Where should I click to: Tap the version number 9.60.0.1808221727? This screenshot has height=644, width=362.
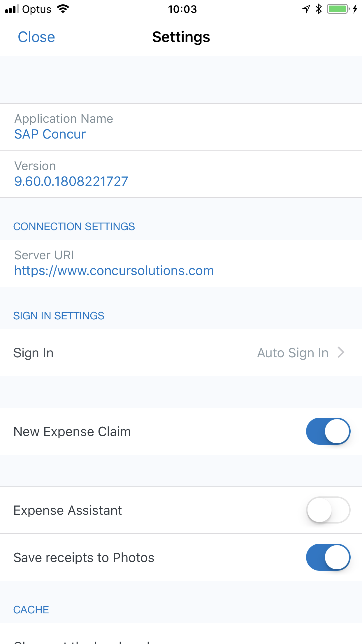tap(71, 181)
